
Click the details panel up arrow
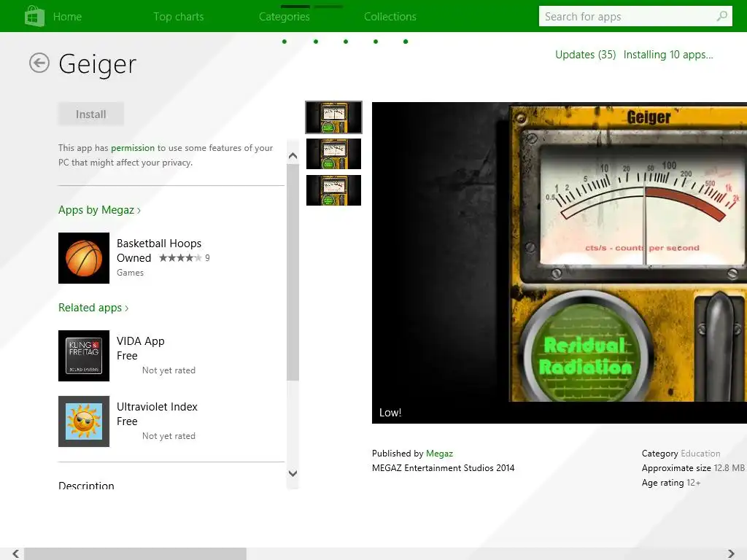[x=293, y=156]
